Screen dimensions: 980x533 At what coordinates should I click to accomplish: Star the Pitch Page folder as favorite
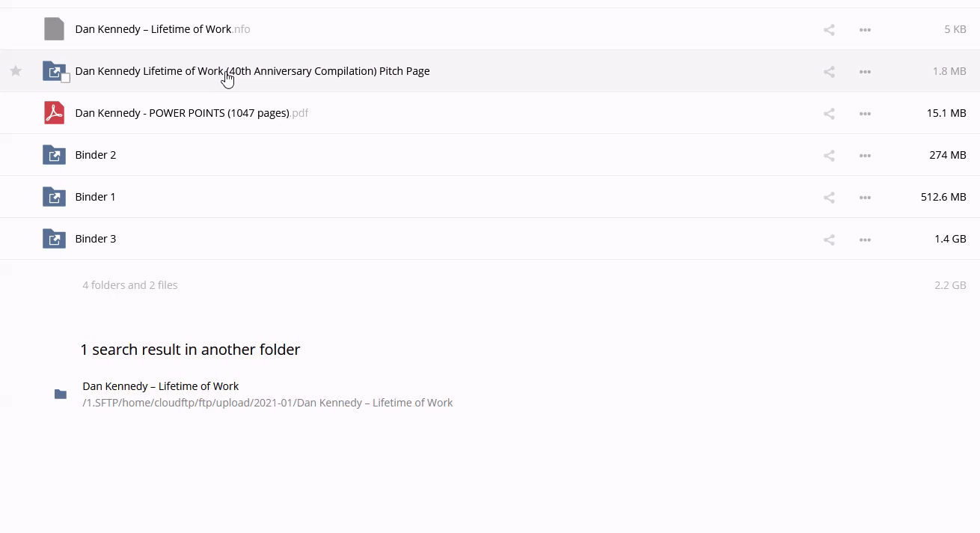pos(16,71)
